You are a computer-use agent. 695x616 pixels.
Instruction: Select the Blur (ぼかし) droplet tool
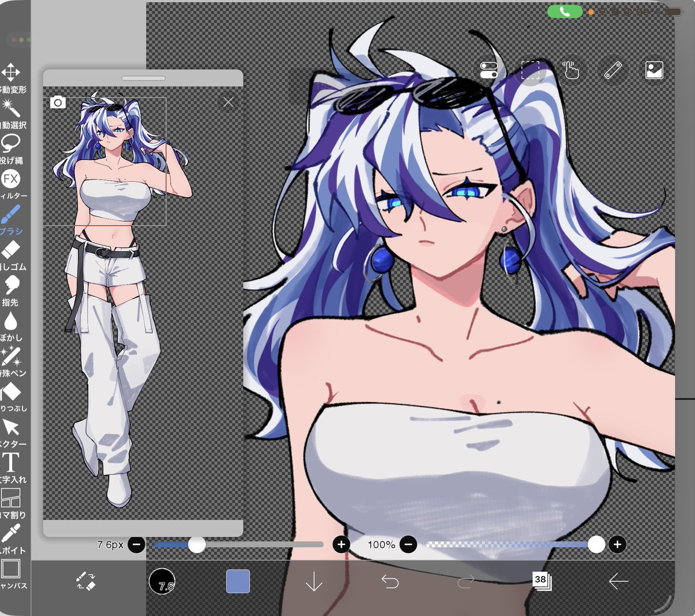pos(11,326)
